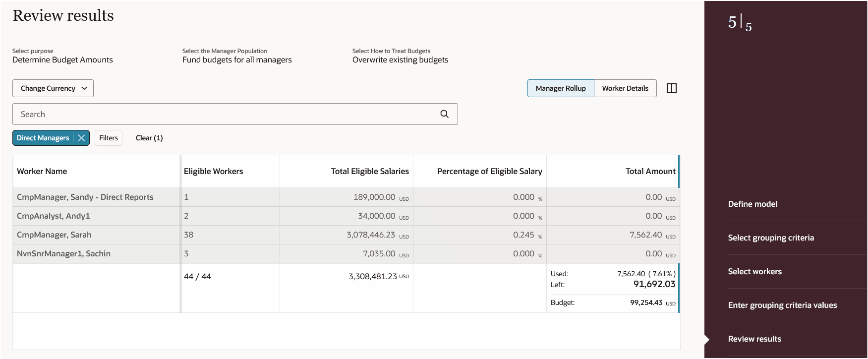Go to the Define model step

tap(752, 204)
